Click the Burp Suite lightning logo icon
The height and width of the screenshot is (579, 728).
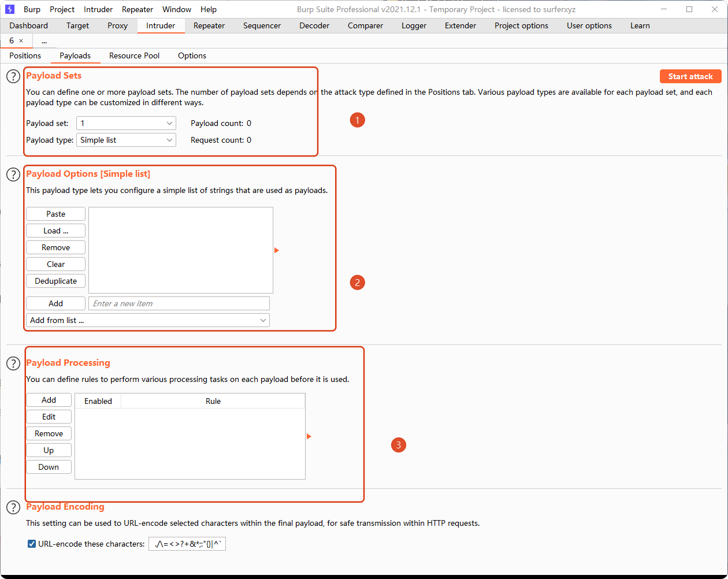click(x=9, y=9)
